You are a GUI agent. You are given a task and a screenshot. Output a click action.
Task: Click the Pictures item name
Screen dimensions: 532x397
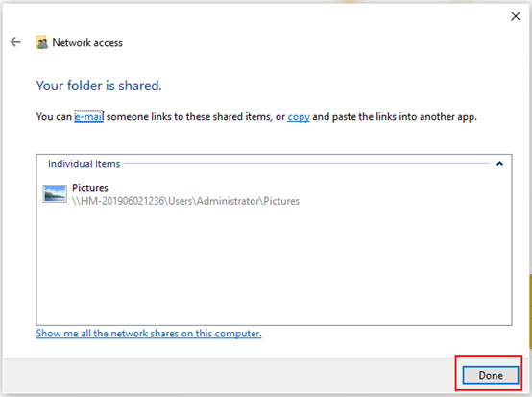(90, 188)
